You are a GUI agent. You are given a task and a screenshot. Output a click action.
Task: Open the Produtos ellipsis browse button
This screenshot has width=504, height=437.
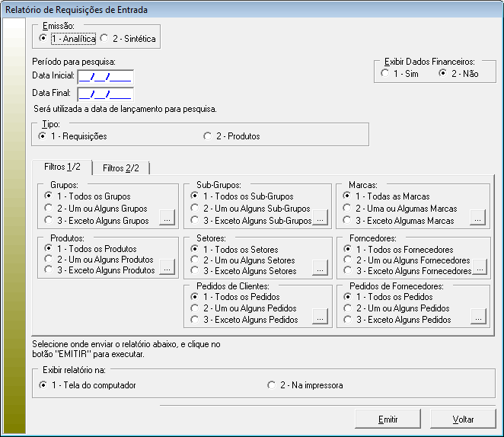[167, 267]
